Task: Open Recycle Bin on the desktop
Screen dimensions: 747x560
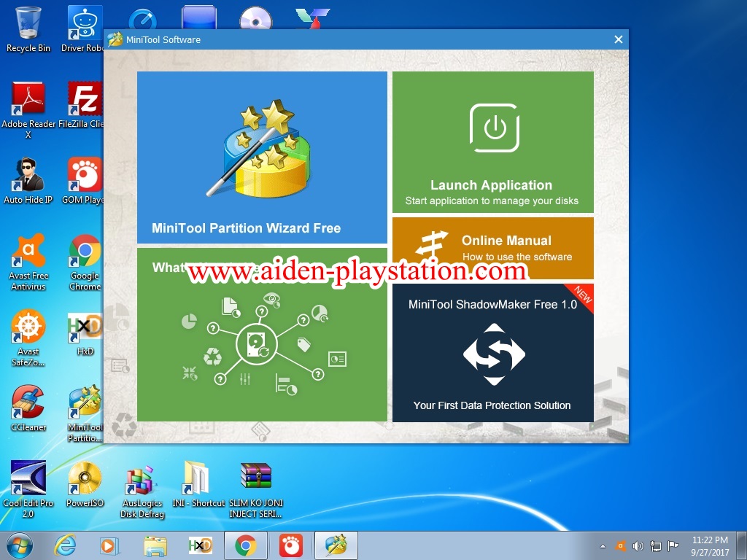Action: (28, 29)
